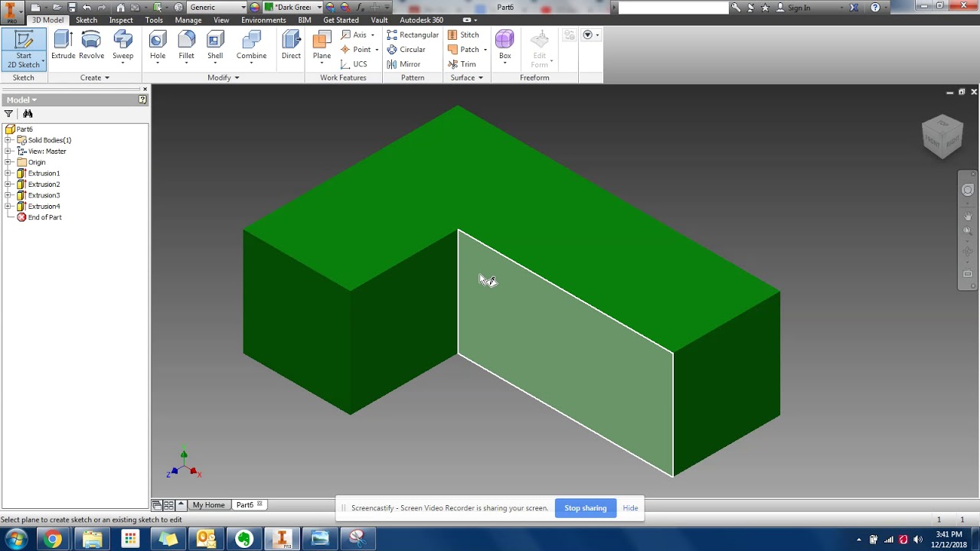Expand the Extrusion4 feature node
The image size is (980, 551).
[8, 206]
